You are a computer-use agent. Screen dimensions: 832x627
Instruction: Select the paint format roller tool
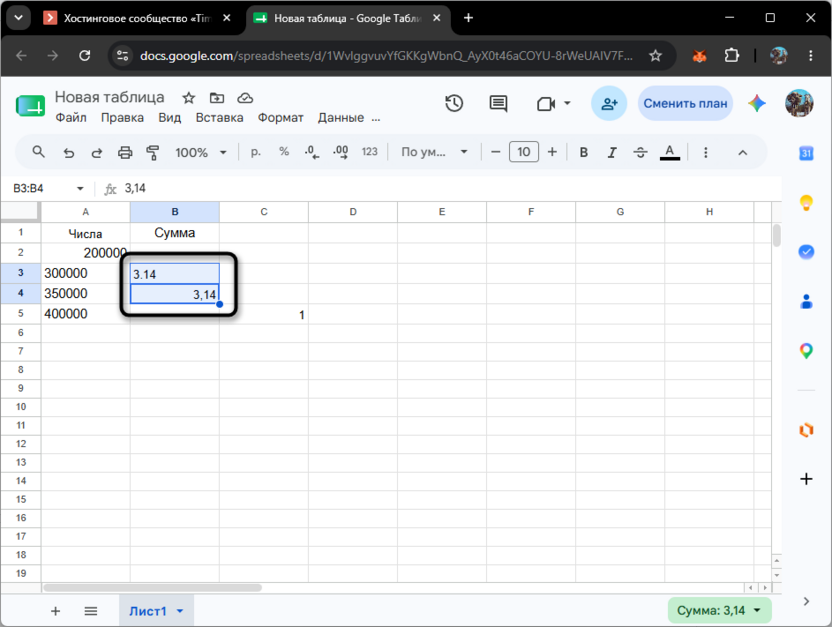153,153
